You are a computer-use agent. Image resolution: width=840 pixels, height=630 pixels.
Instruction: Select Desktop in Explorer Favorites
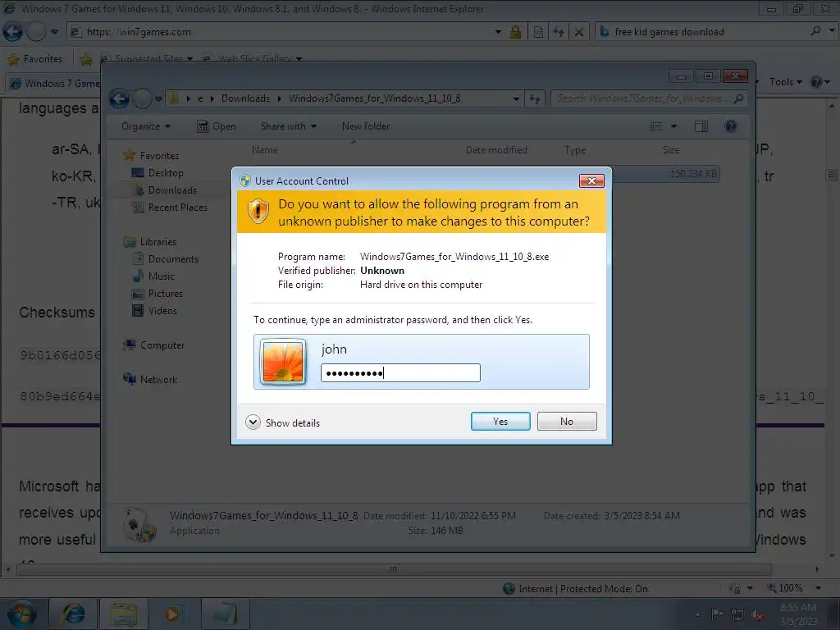tap(166, 172)
